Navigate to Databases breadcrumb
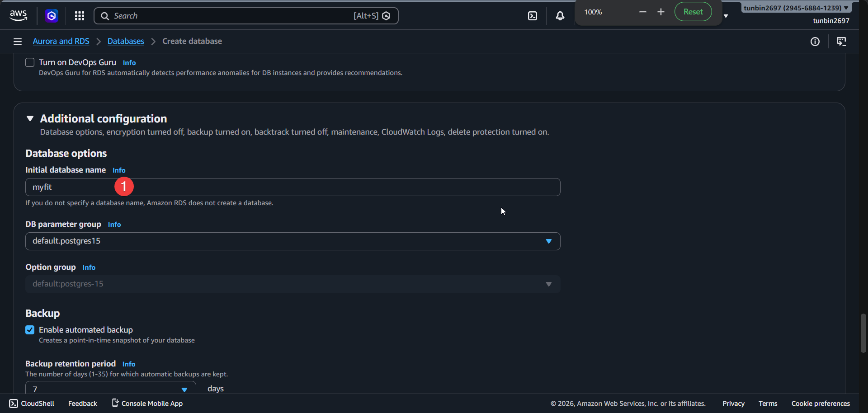Screen dimensions: 868x413 coord(126,41)
